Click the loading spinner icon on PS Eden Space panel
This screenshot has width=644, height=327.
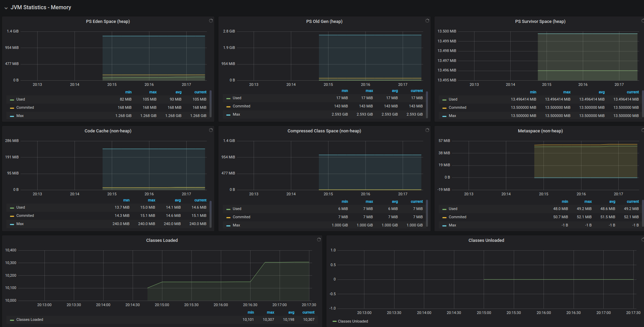point(211,21)
